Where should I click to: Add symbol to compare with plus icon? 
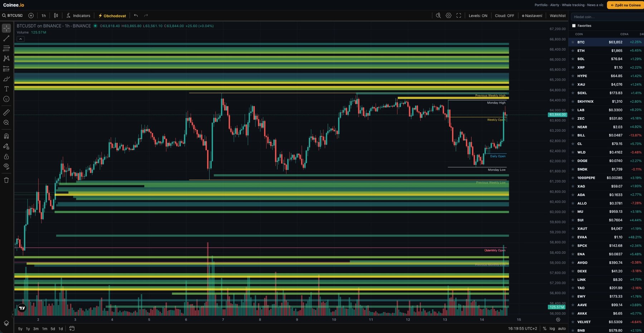[x=31, y=15]
